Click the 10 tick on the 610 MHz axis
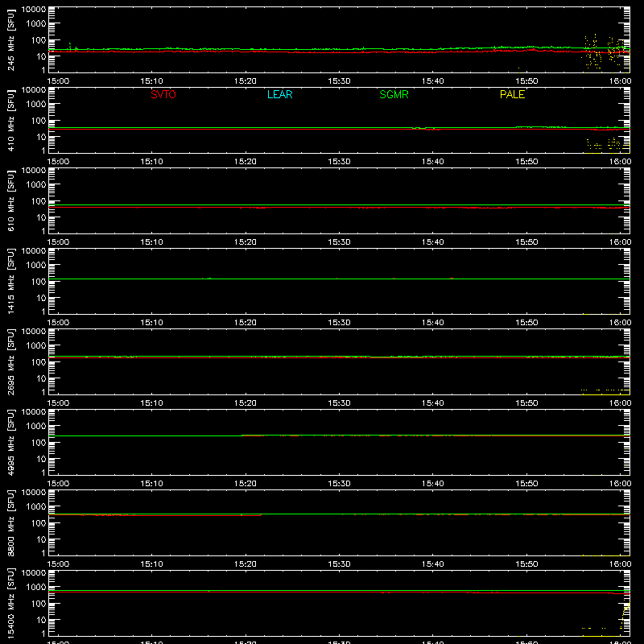Screen dimensions: 644x644 (41, 217)
